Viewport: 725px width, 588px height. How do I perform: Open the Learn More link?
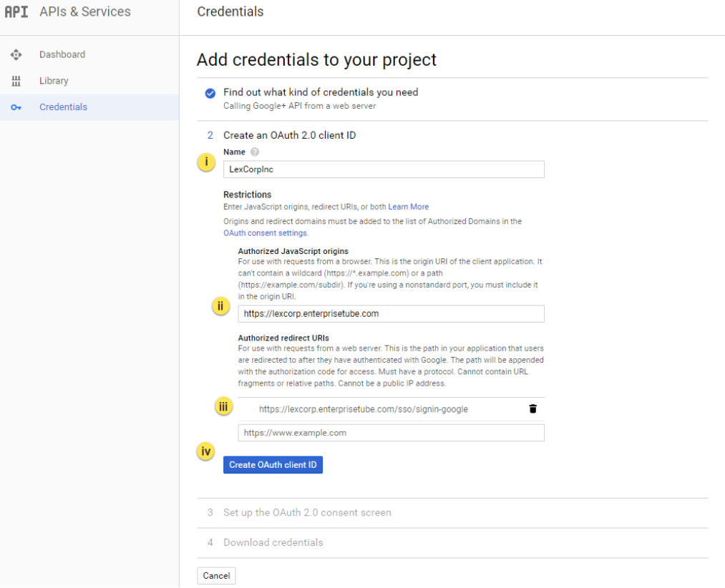(409, 207)
